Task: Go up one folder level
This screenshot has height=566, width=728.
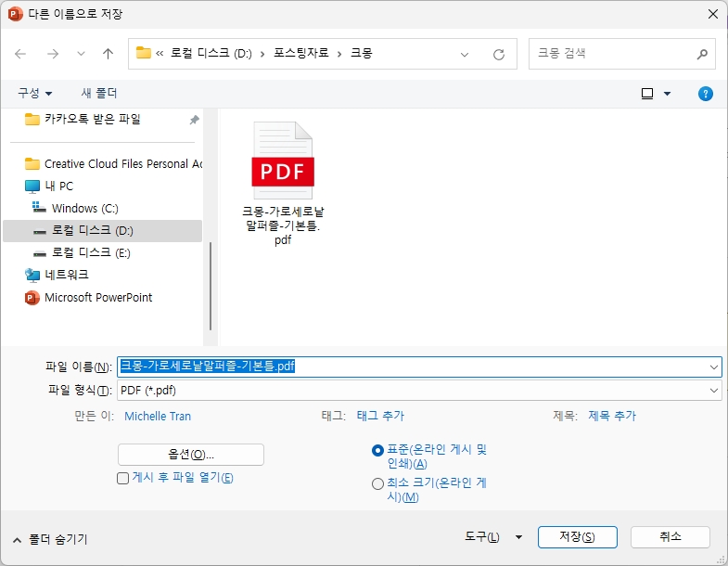Action: point(108,54)
